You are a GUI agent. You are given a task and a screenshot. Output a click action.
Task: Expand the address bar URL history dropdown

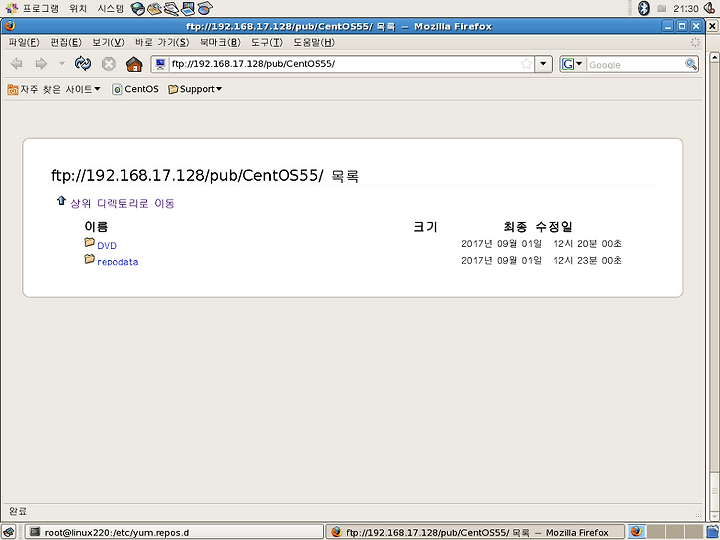tap(543, 64)
